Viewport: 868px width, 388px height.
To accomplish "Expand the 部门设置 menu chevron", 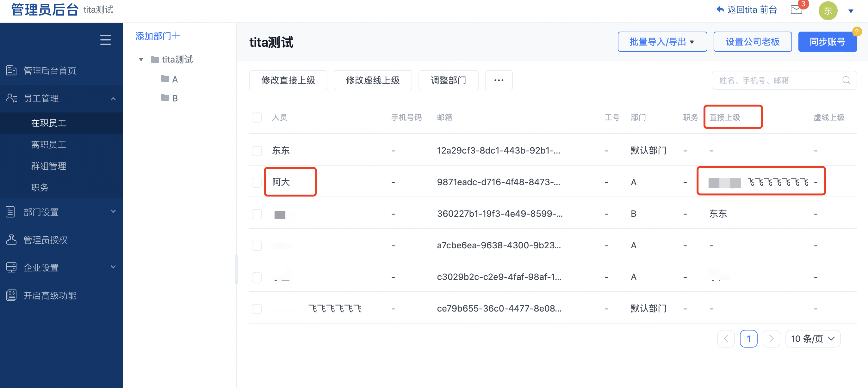I will 113,211.
